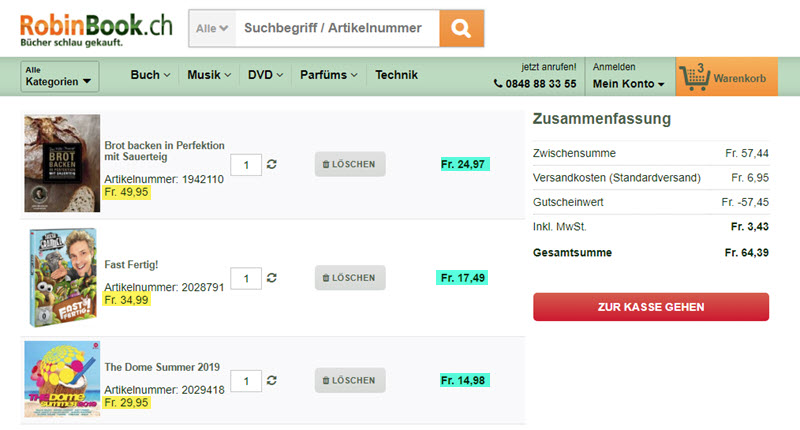Click the orange search magnifier button
The height and width of the screenshot is (430, 800).
[x=461, y=29]
